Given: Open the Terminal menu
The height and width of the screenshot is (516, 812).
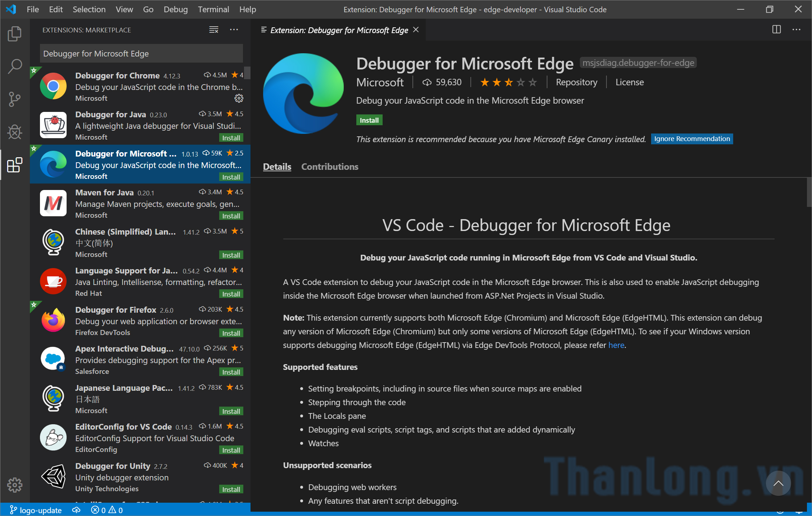Looking at the screenshot, I should point(213,9).
